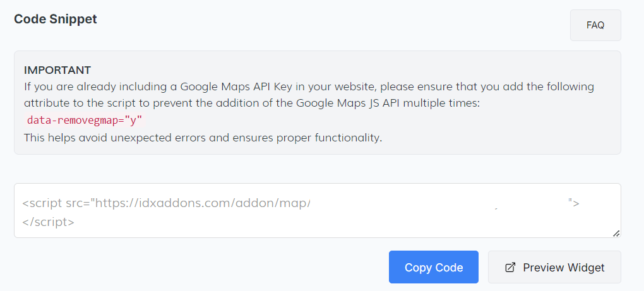Launch the Preview Widget button

(554, 267)
